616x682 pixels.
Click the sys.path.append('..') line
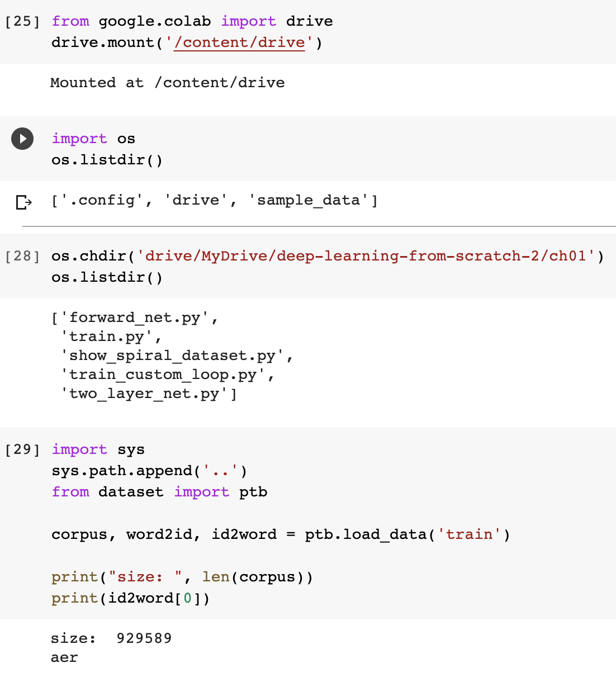pyautogui.click(x=149, y=471)
